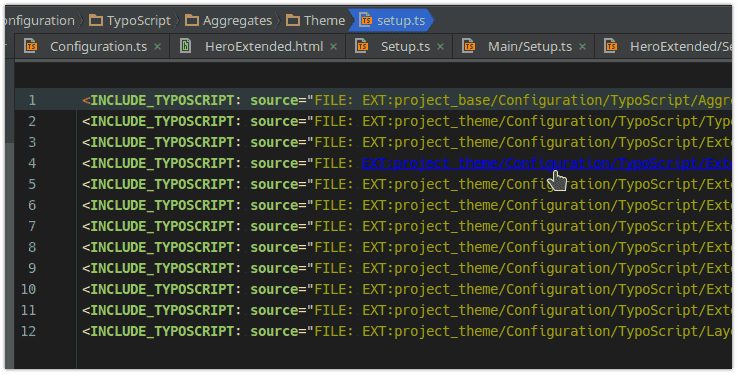
Task: Click line number 10 in the gutter
Action: (28, 289)
